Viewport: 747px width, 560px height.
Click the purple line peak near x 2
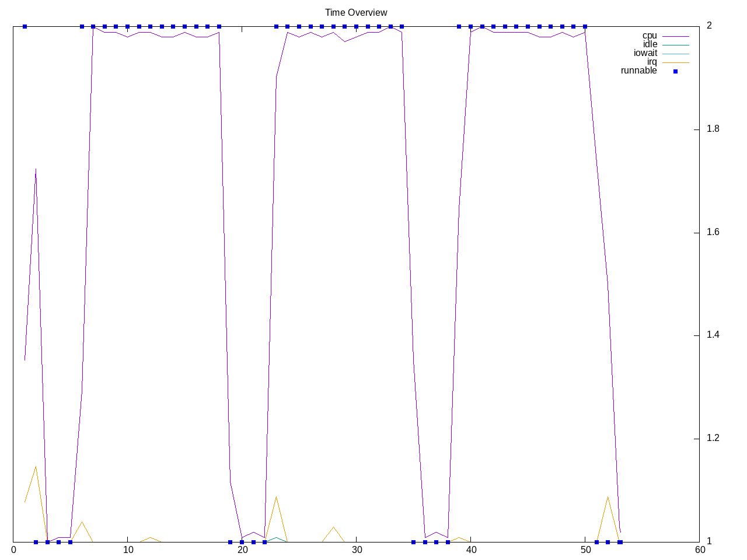pyautogui.click(x=36, y=169)
